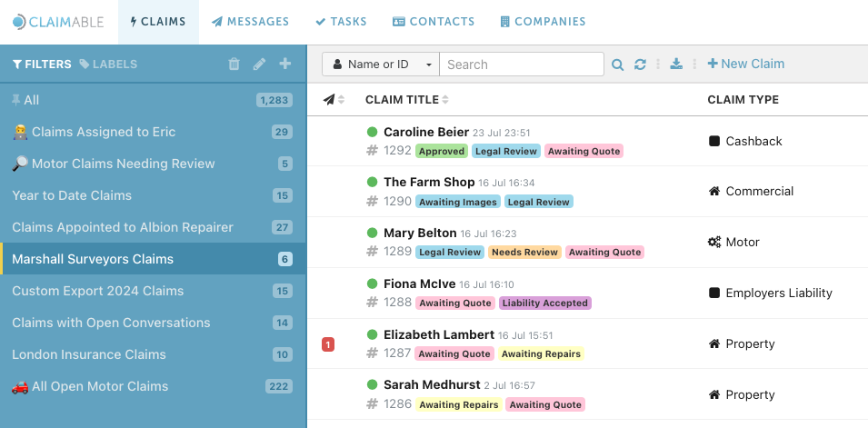Select London Insurance Claims filter
868x428 pixels.
(154, 355)
